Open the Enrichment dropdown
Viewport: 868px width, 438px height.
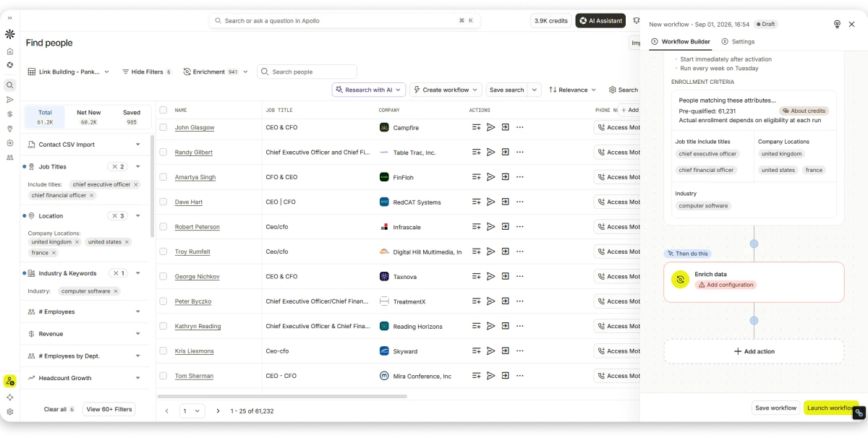216,72
